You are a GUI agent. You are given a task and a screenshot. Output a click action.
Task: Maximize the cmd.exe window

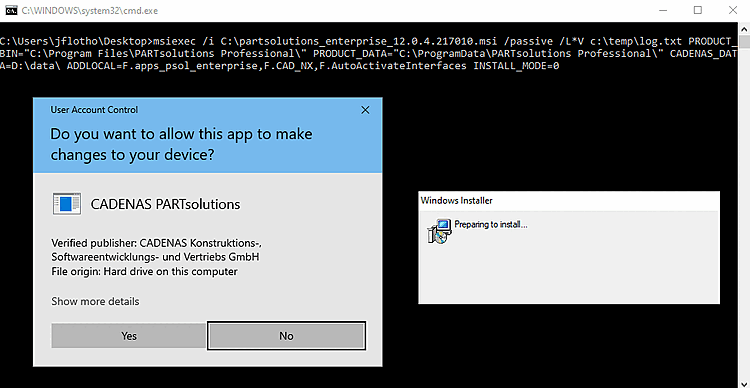tap(698, 10)
